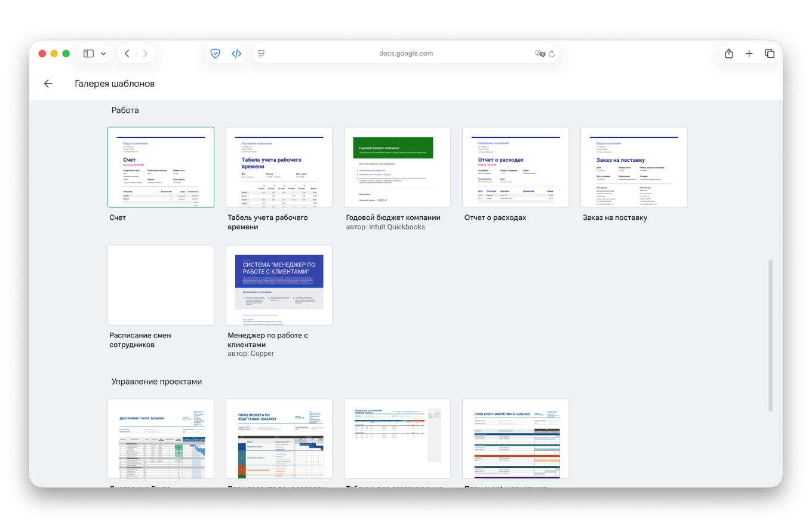Go back using the gallery's back arrow
812x528 pixels.
(48, 84)
